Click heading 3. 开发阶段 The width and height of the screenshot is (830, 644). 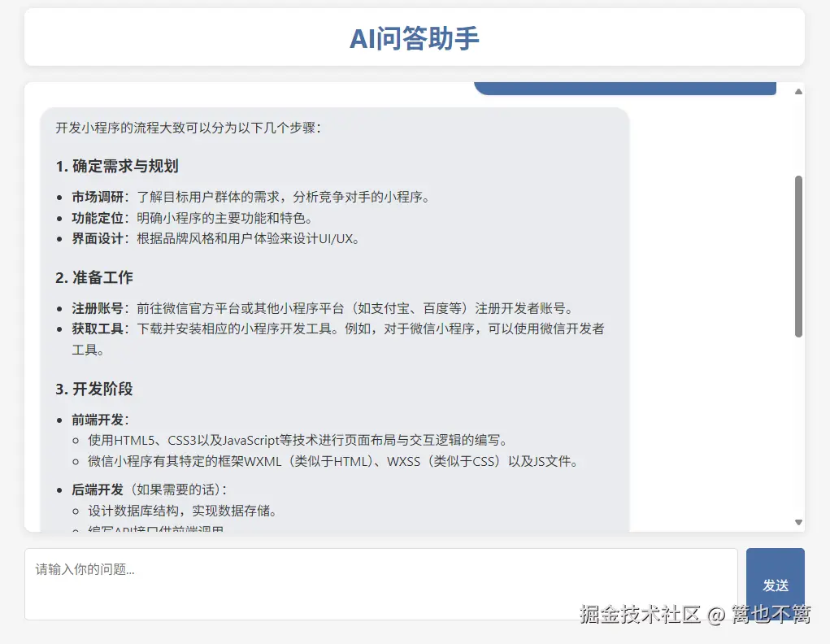[x=94, y=389]
